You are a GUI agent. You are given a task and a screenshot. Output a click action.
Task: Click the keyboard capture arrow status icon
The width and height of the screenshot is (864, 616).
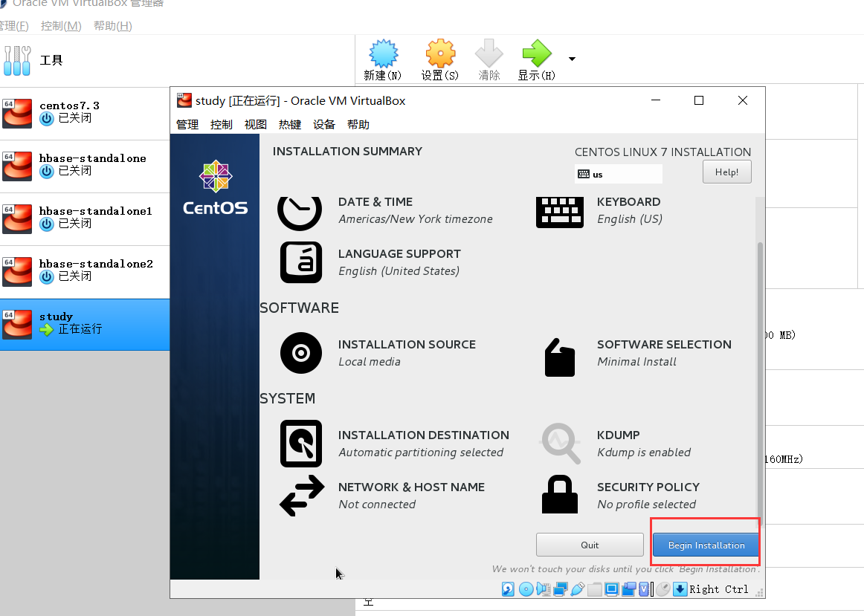680,589
